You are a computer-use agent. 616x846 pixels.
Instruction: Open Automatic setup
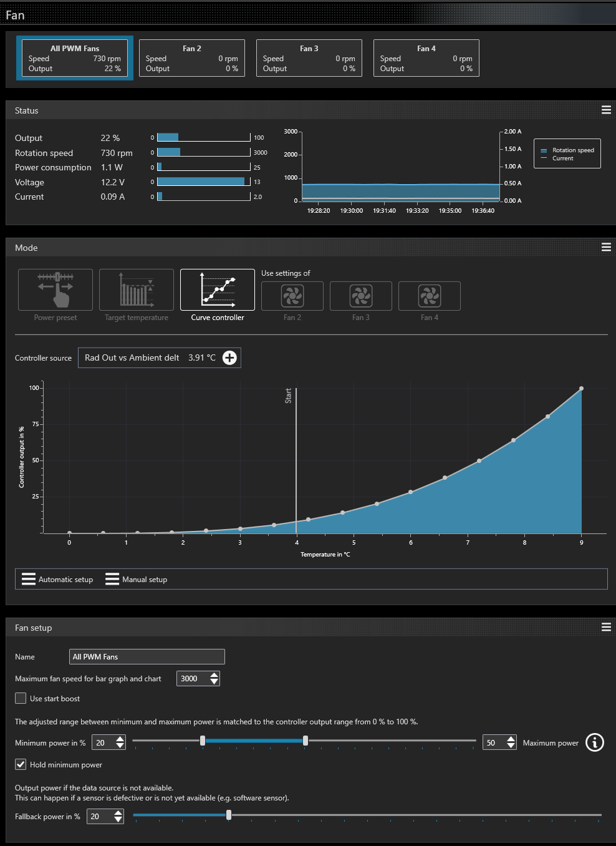click(57, 579)
